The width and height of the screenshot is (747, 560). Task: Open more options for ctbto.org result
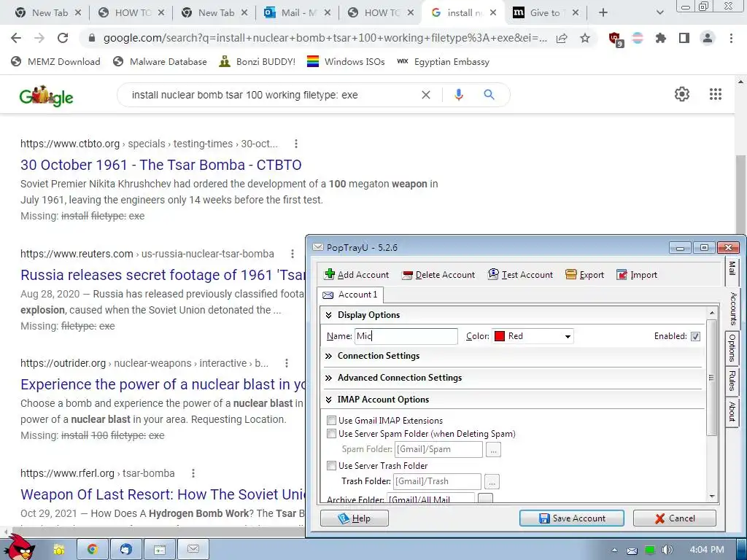pos(296,144)
